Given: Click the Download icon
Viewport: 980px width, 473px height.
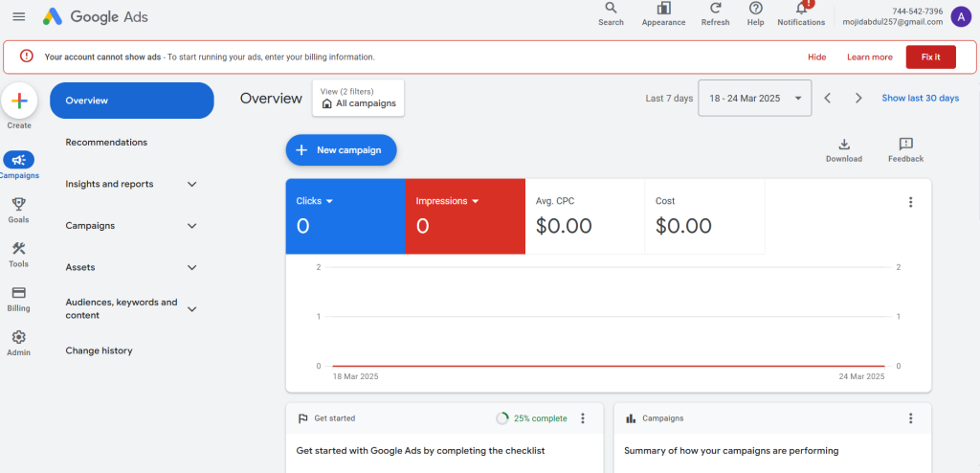Looking at the screenshot, I should [x=843, y=145].
